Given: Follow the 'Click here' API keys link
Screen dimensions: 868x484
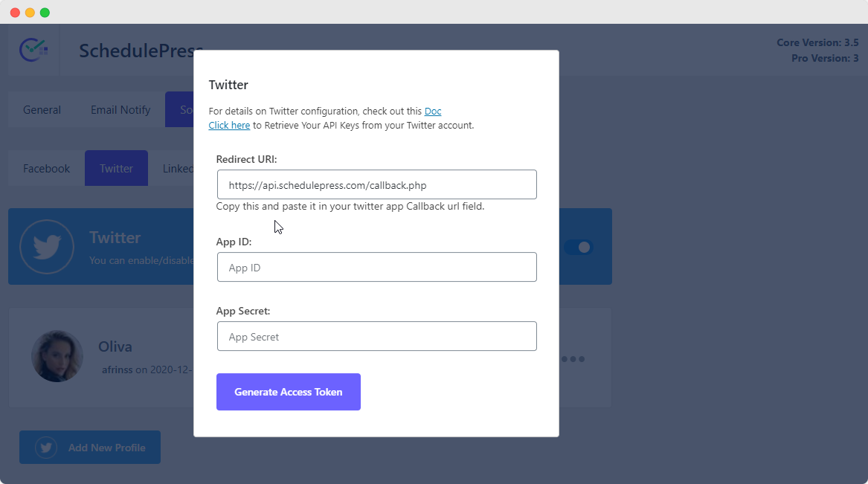Looking at the screenshot, I should (229, 126).
